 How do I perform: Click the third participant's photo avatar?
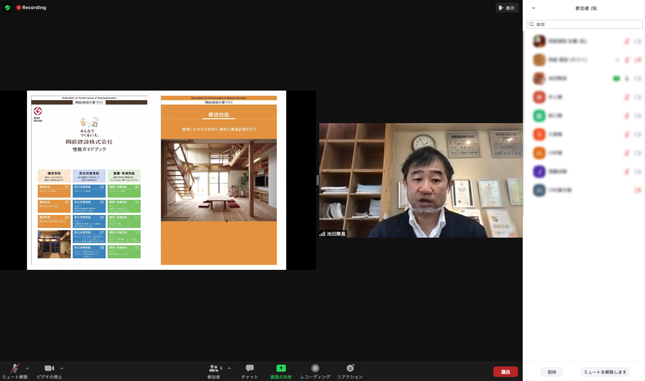click(x=539, y=78)
